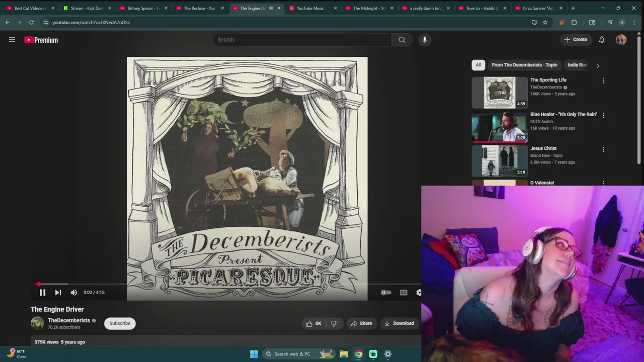Click the search magnifier button
644x362 pixels.
pyautogui.click(x=401, y=40)
